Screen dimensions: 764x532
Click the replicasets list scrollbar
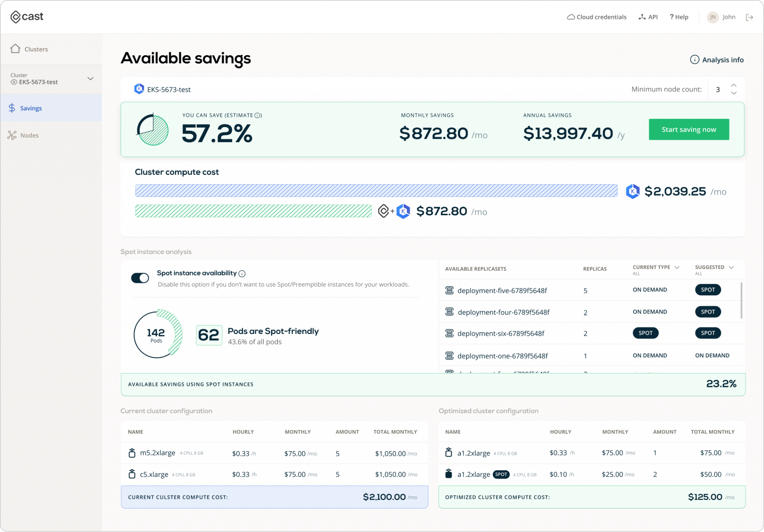point(741,300)
